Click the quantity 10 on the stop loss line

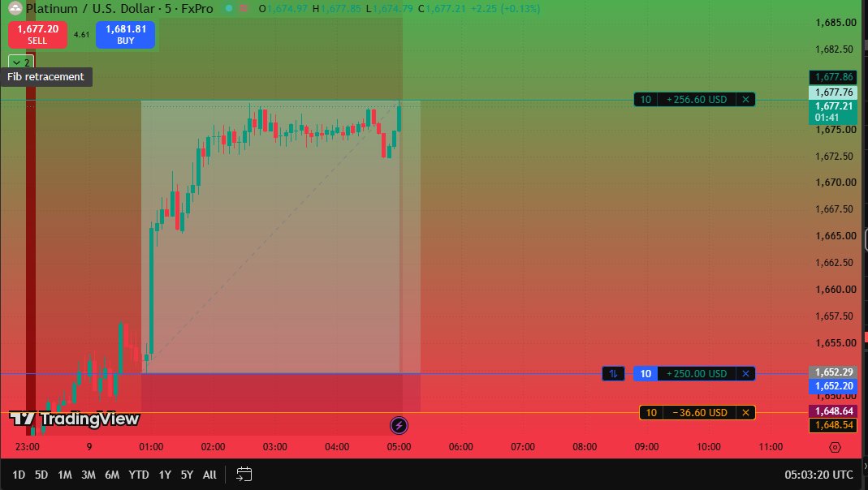click(x=651, y=413)
